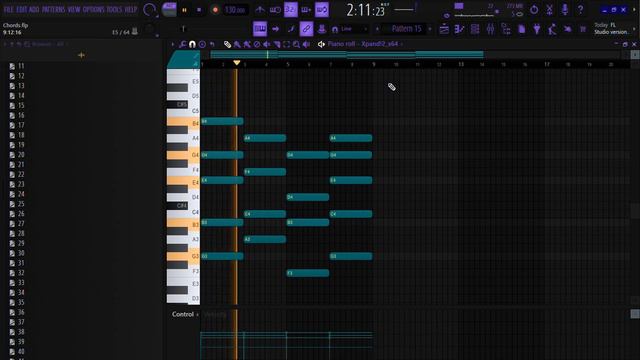Screen dimensions: 640x360
Task: Click the audio power icon
Action: [x=534, y=10]
